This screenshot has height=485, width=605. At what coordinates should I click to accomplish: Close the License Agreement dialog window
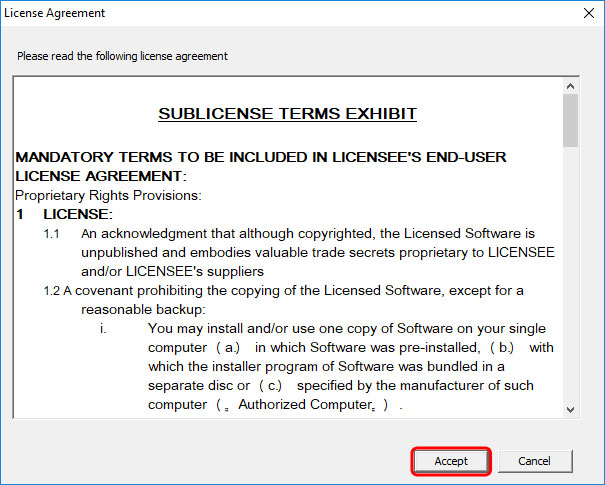coord(585,14)
